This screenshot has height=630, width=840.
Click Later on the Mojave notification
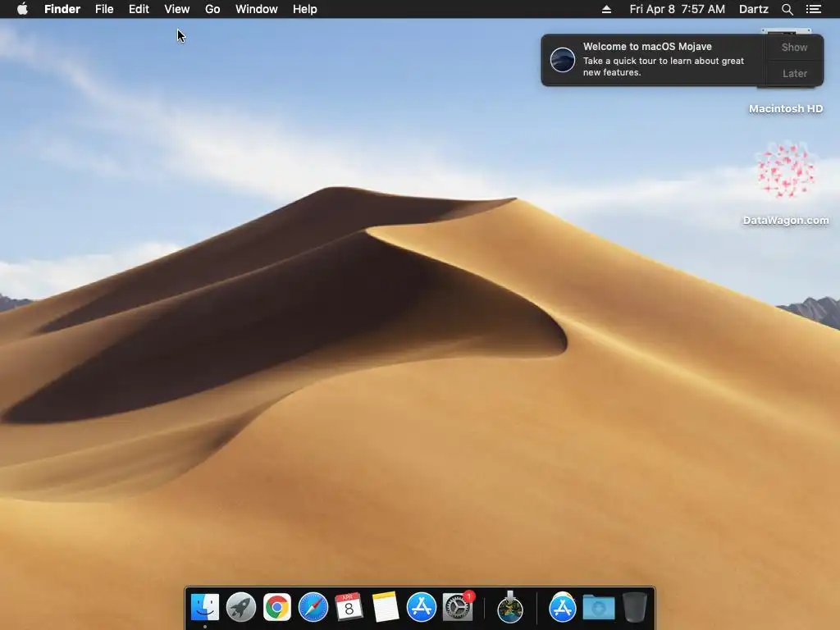(x=794, y=73)
